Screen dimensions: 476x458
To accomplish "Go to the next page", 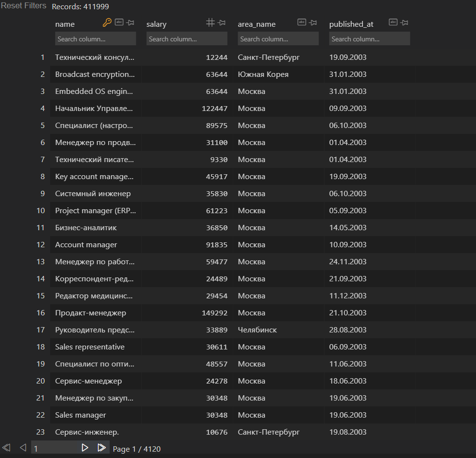I will [x=85, y=448].
